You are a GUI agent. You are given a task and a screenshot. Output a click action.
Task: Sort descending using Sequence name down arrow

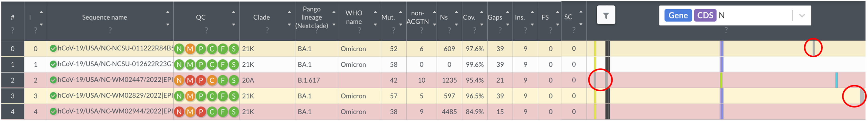pyautogui.click(x=167, y=25)
